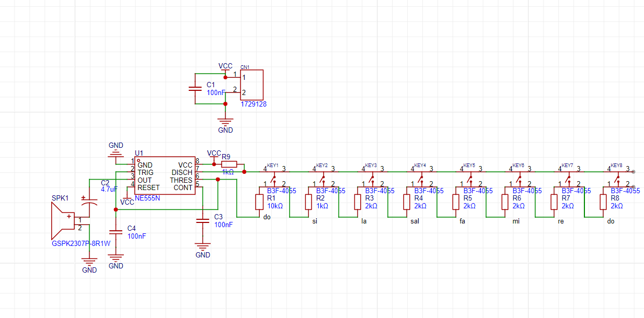Click the 10kΩ value of R1

tap(275, 206)
